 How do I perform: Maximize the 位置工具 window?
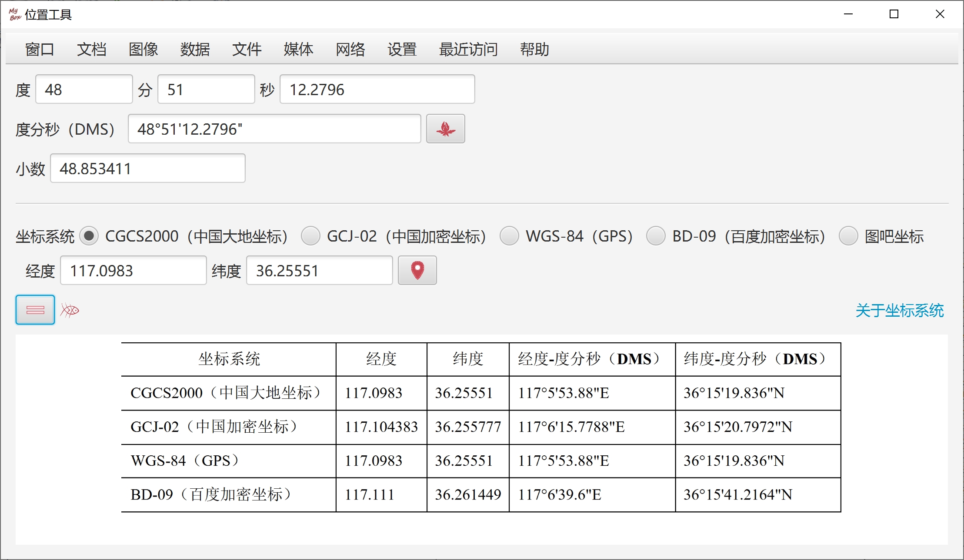coord(894,14)
